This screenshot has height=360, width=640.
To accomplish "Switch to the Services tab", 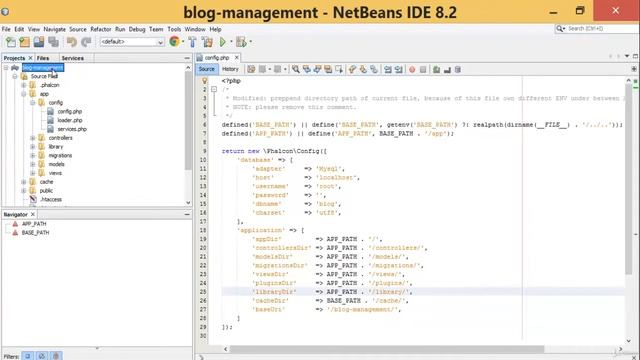I will 73,58.
